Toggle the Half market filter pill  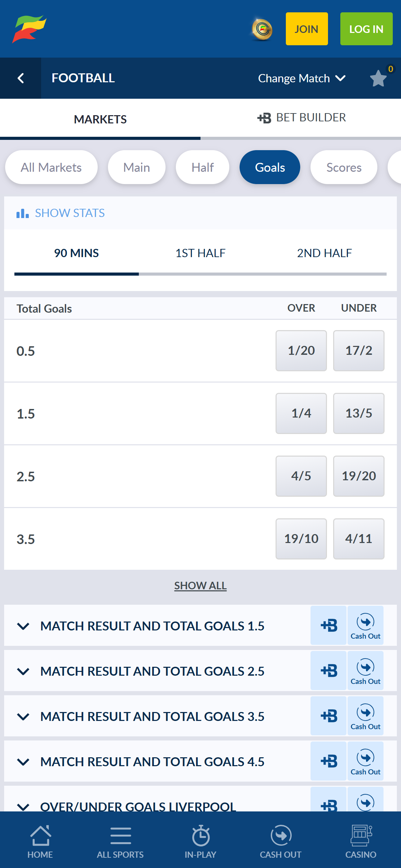(x=202, y=167)
